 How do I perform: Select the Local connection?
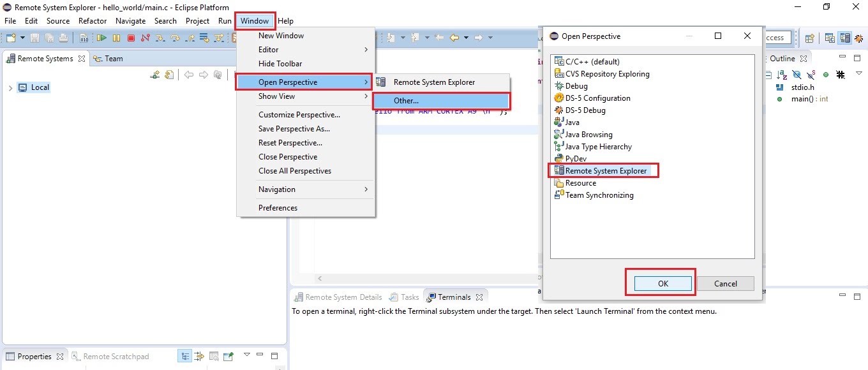point(34,87)
